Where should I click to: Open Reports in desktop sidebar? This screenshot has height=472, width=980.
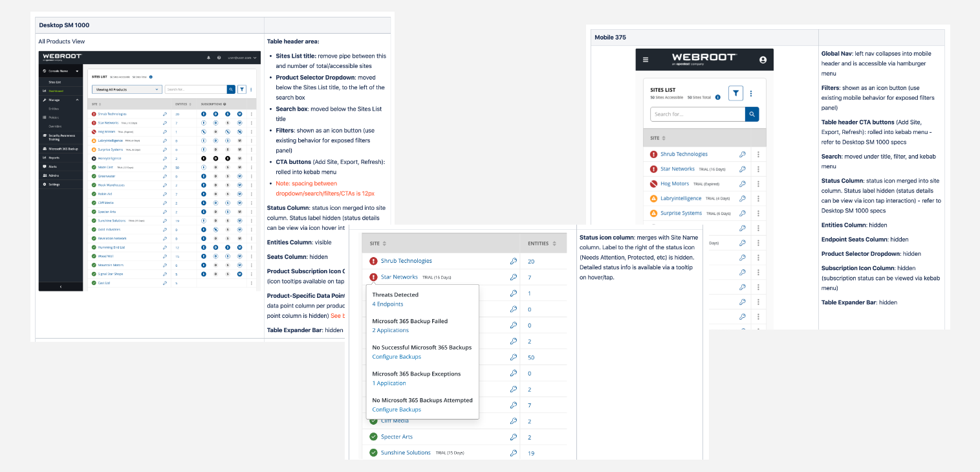click(54, 157)
